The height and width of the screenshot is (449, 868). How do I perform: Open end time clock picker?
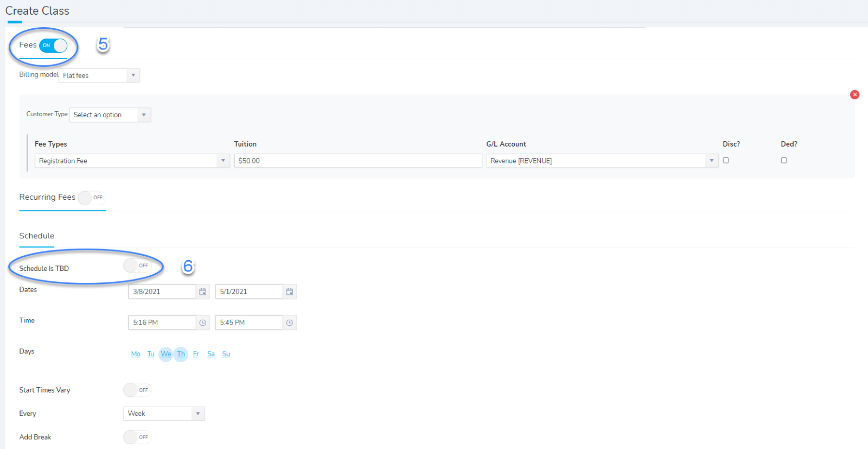pos(290,322)
